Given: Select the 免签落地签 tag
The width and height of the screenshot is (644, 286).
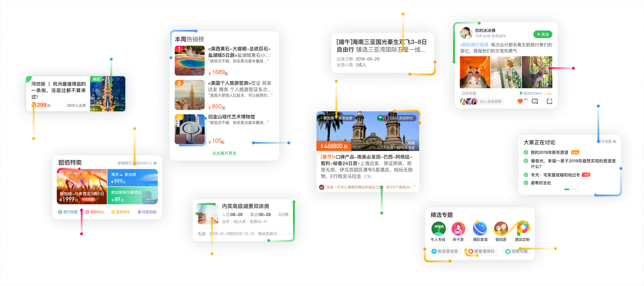Looking at the screenshot, I should [445, 251].
